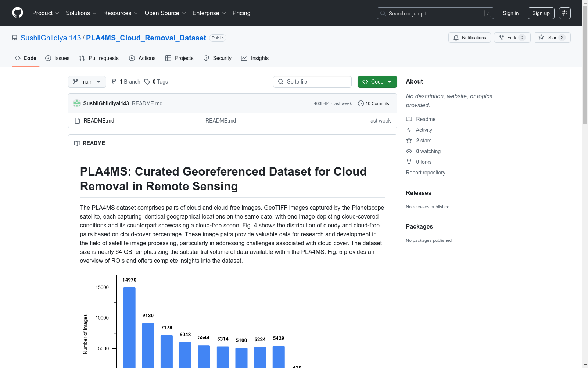Open the README.md commit message in file row
The image size is (588, 368).
pyautogui.click(x=220, y=121)
